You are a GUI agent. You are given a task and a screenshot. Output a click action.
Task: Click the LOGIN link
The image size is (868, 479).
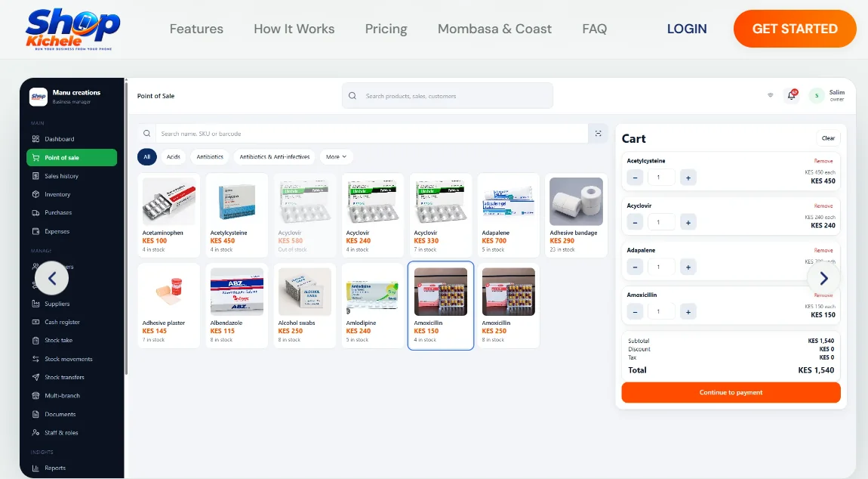(686, 29)
